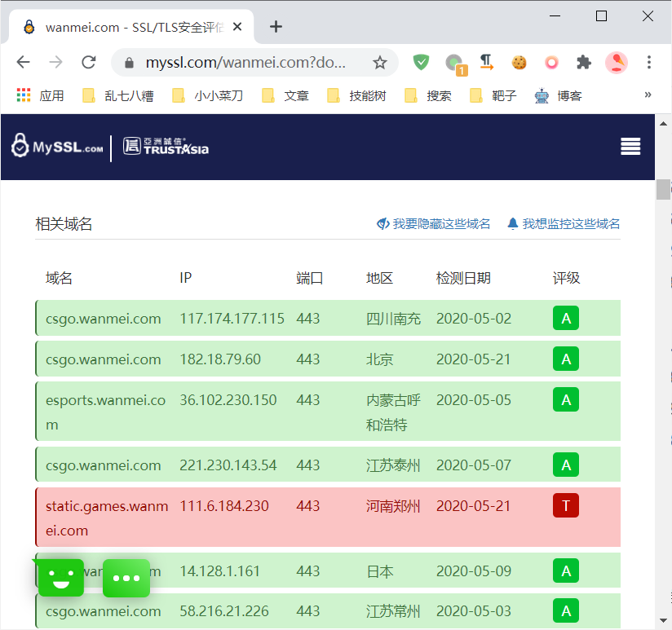Open the esports.wanmei.com row
672x630 pixels.
(x=328, y=411)
